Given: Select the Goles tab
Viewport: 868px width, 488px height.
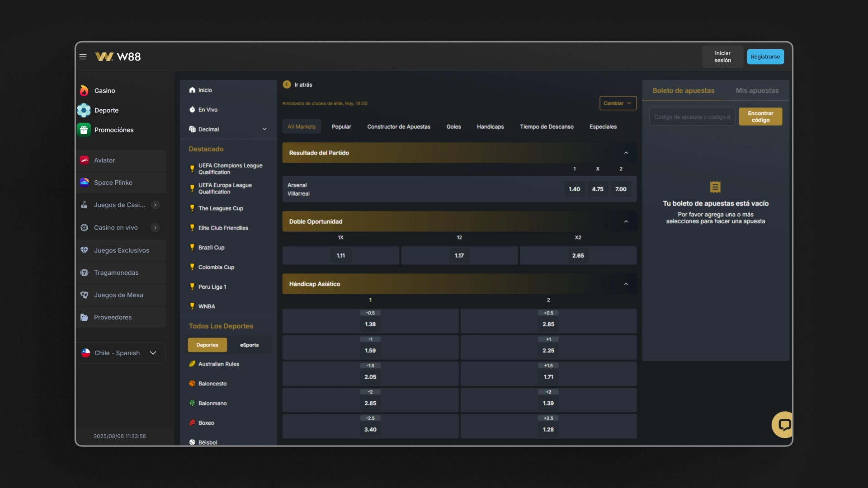Looking at the screenshot, I should click(453, 127).
